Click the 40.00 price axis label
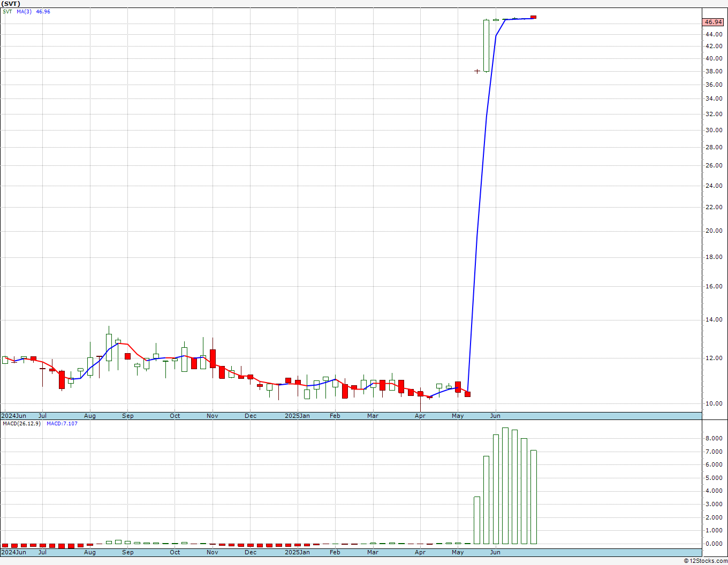 713,59
